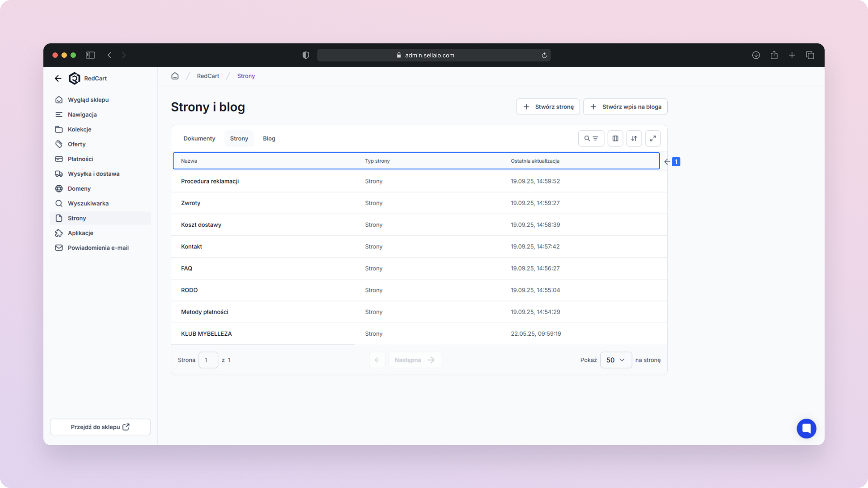Toggle the browser sidebar panel icon
Screen dimensions: 868x488
(x=90, y=55)
